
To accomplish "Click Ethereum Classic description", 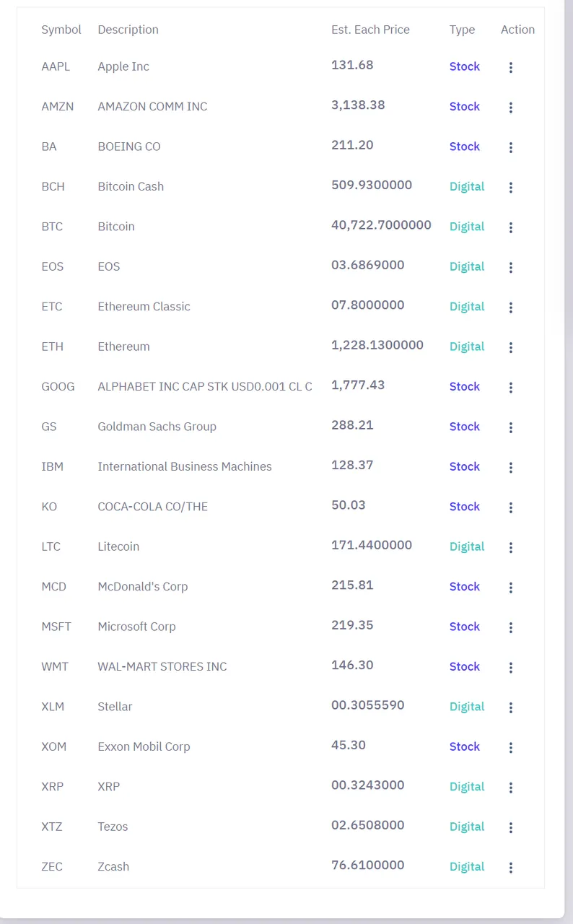I will point(144,306).
